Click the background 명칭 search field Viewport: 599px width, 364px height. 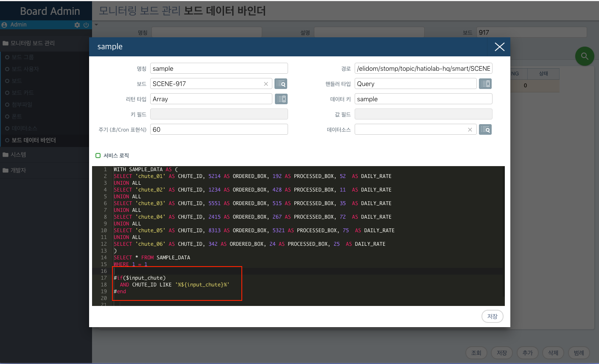[x=207, y=33]
